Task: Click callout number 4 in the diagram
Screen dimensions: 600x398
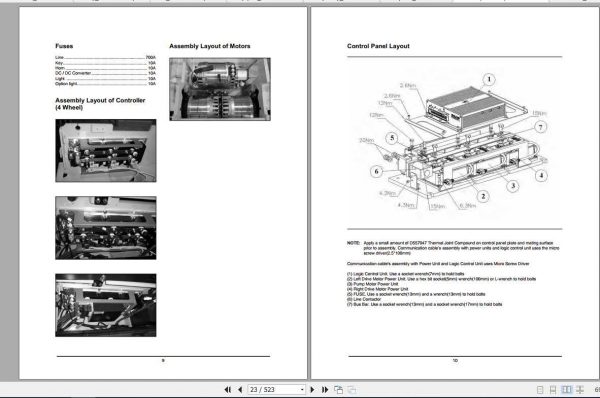Action: [541, 176]
